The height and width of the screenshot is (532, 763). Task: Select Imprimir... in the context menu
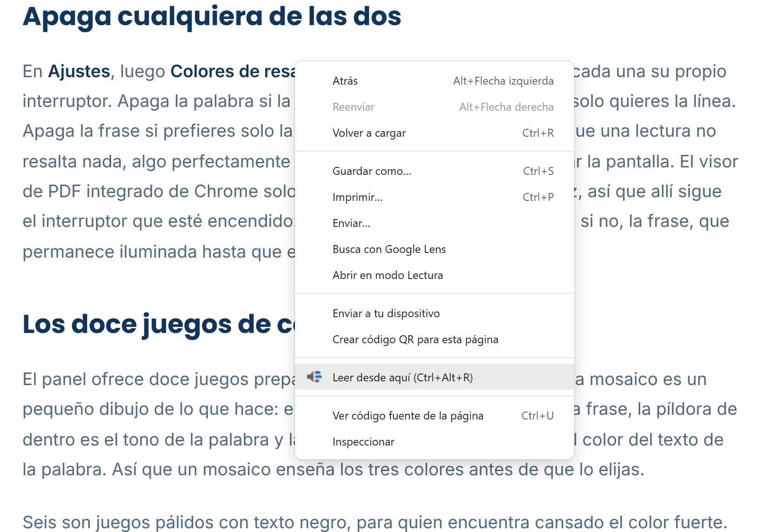tap(435, 197)
